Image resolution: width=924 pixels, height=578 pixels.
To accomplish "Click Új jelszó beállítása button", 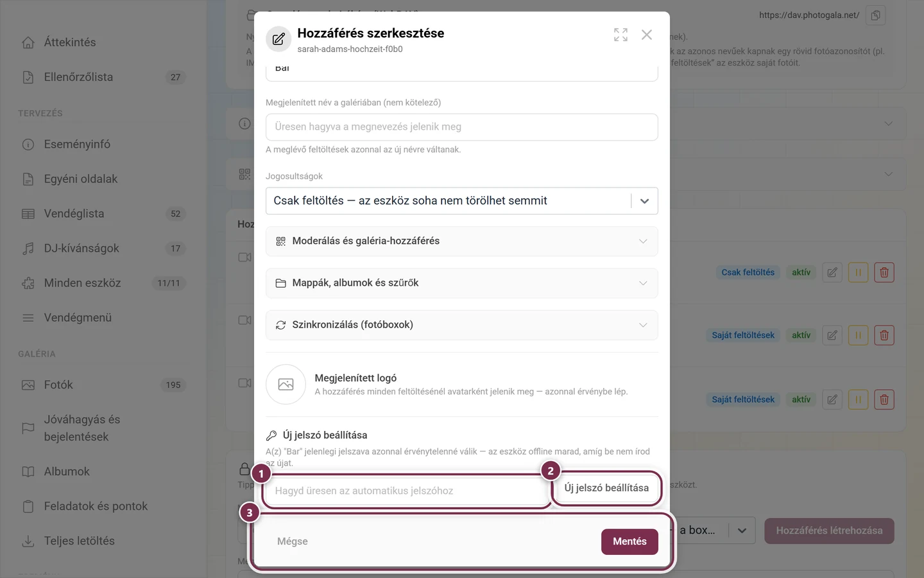I will [x=606, y=488].
